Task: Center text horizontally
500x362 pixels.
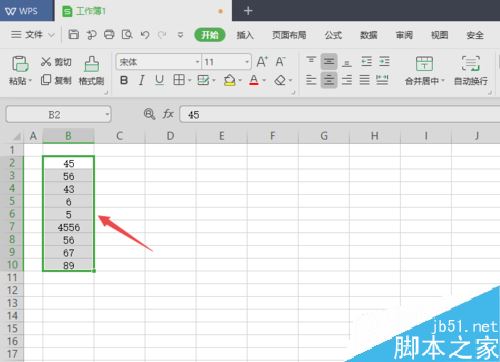Action: [x=329, y=80]
